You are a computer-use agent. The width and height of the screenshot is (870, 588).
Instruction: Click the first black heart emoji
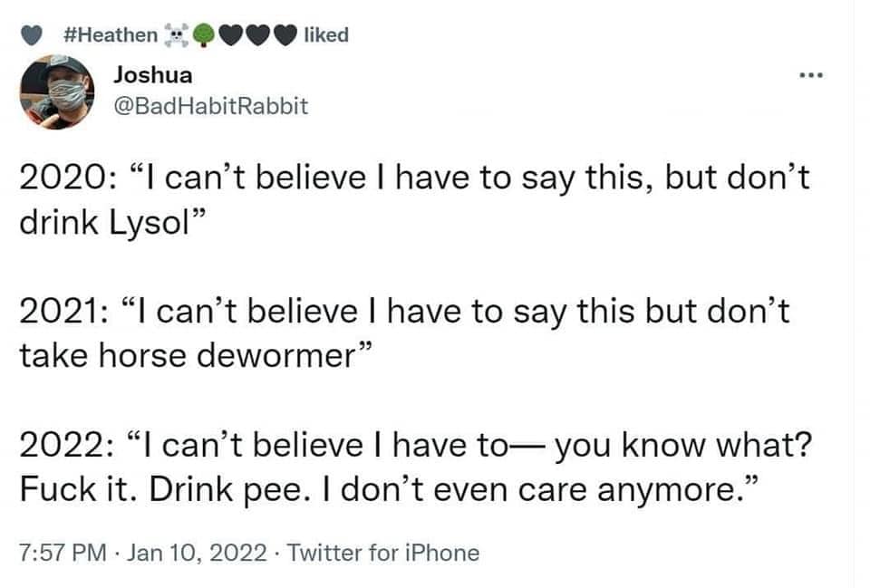click(232, 35)
